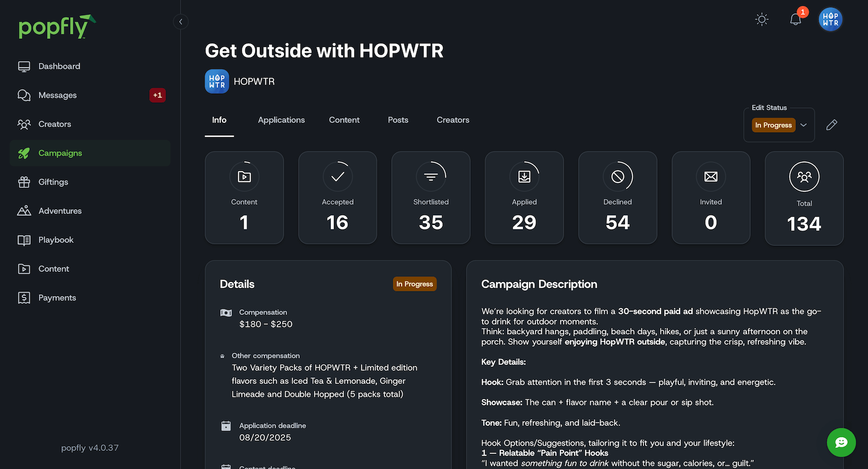Edit campaign with the pencil icon
Screen dimensions: 868x469
832,125
